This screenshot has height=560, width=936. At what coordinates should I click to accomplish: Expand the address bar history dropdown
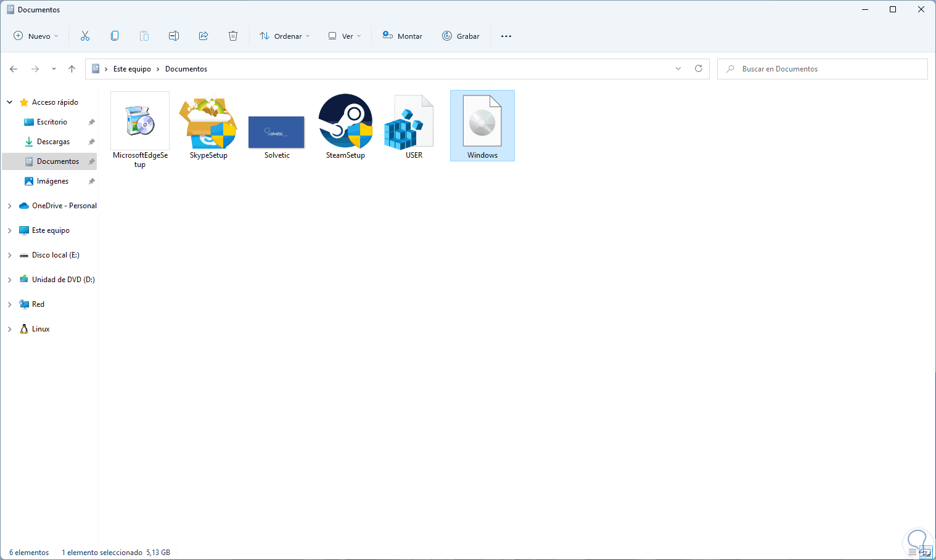click(678, 68)
